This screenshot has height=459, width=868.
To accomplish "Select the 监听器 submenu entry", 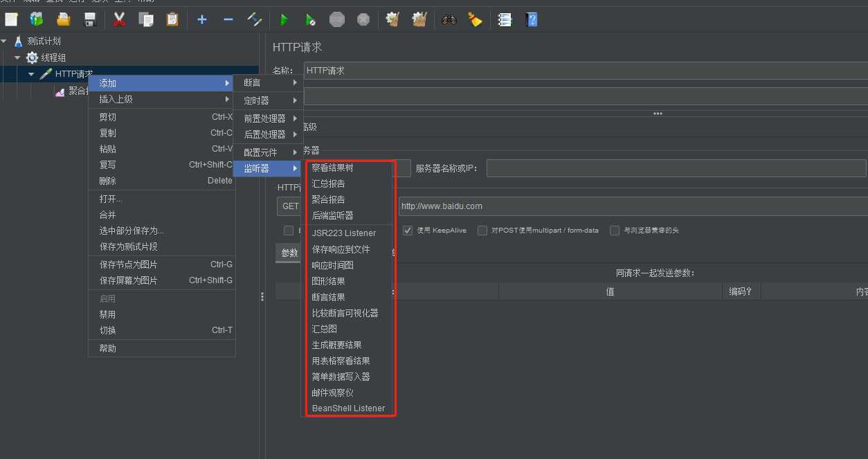I will pyautogui.click(x=269, y=168).
